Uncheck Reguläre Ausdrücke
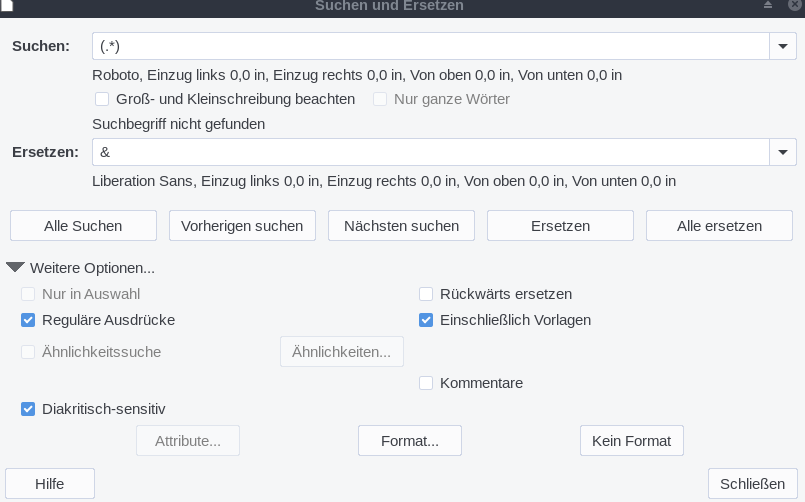 [x=28, y=320]
